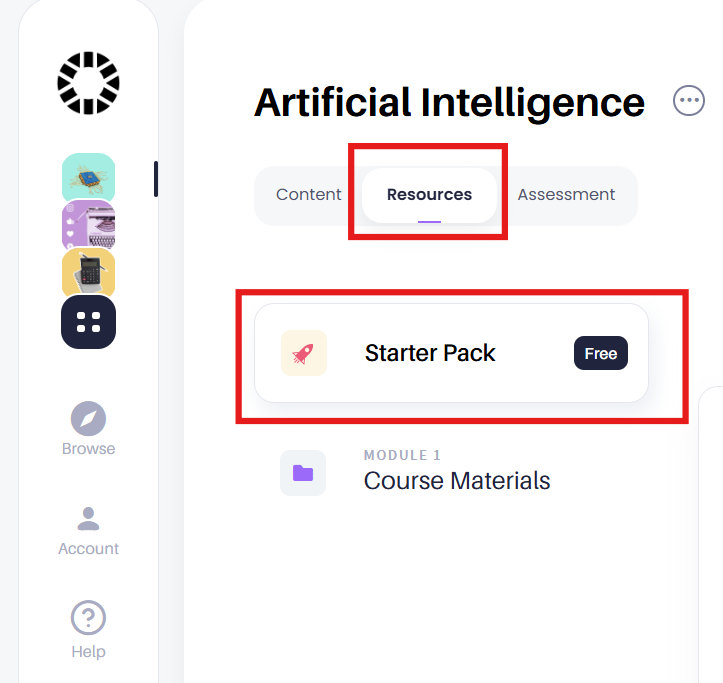Click the Artificial Intelligence course title
723x683 pixels.
coord(449,102)
